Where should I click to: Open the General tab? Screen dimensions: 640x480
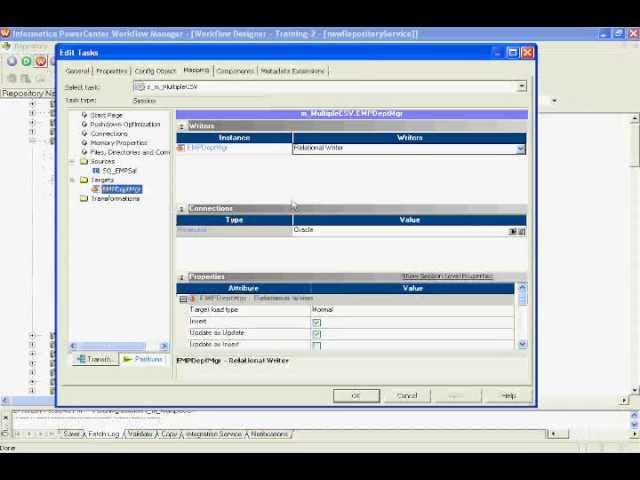click(77, 71)
